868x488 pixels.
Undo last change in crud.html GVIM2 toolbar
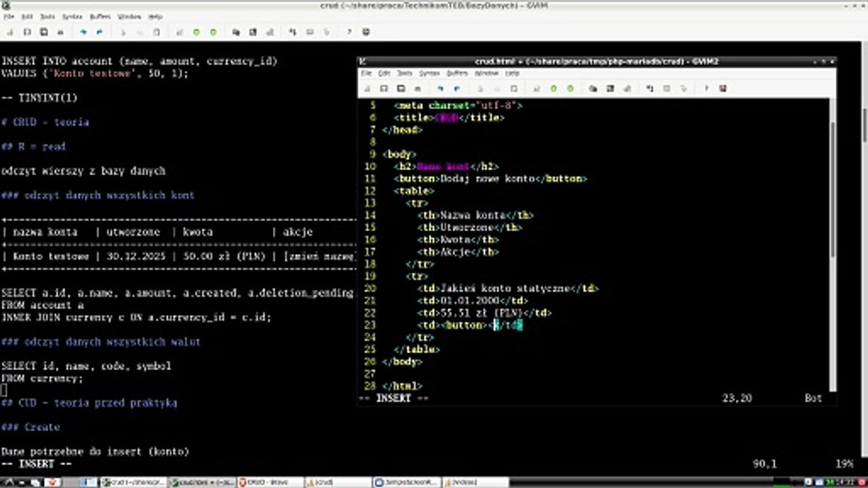pos(440,89)
